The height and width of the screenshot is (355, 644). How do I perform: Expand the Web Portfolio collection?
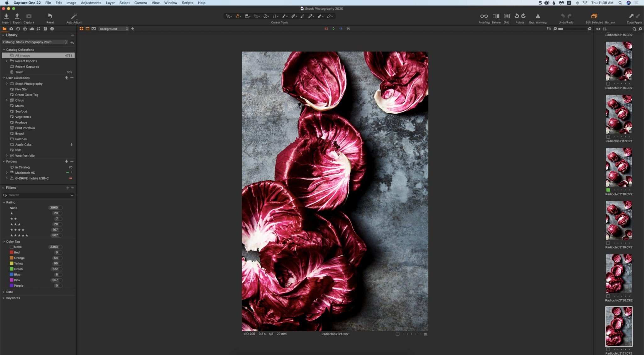7,156
